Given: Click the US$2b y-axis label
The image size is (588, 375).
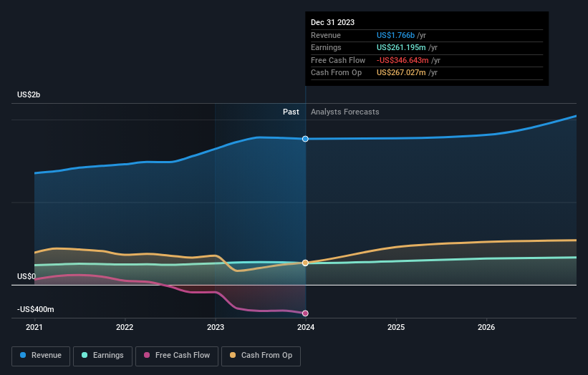Looking at the screenshot, I should [29, 94].
